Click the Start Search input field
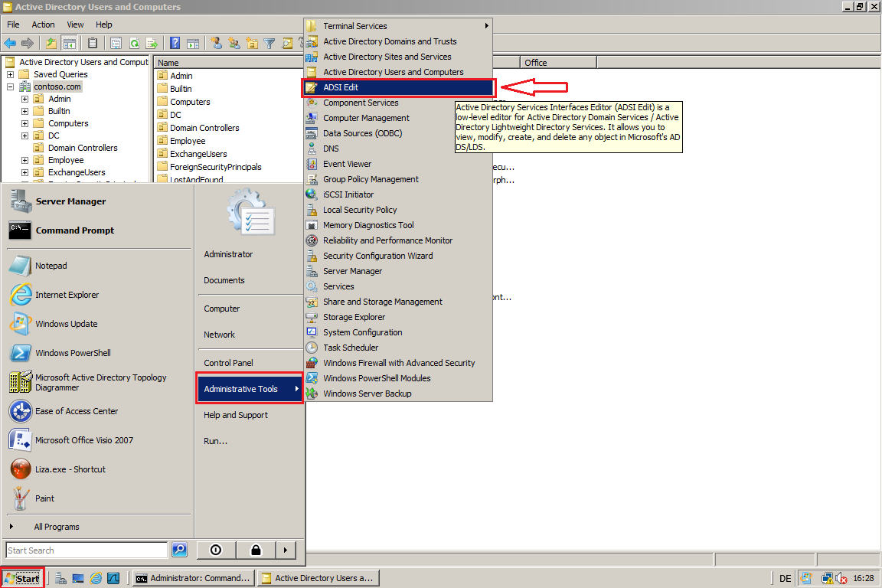Viewport: 882px width, 588px height. 87,550
